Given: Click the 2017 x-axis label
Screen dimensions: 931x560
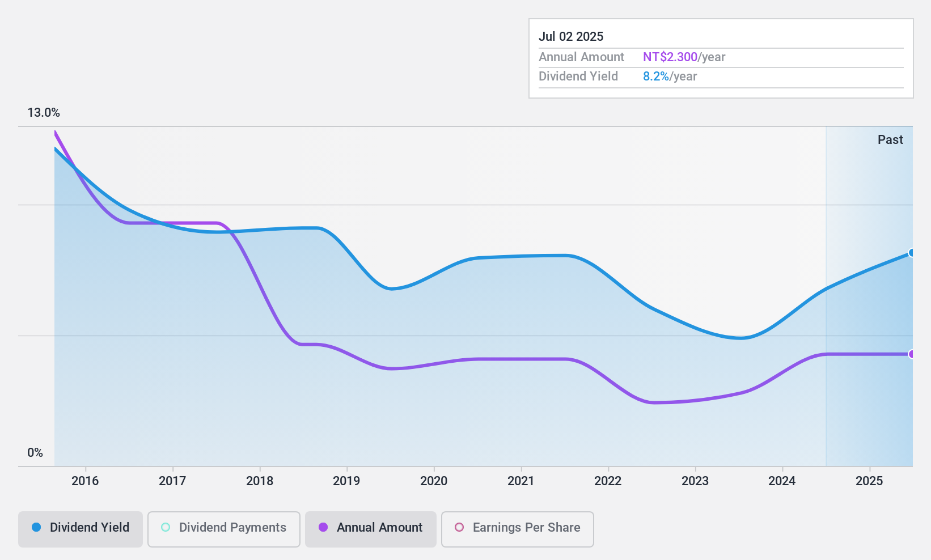Looking at the screenshot, I should [x=172, y=481].
